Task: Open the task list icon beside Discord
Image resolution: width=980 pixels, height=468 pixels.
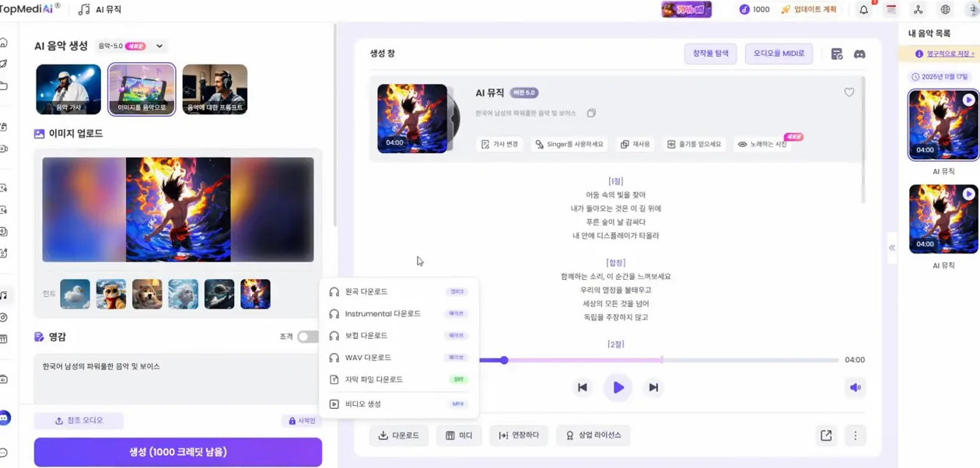Action: (x=837, y=54)
